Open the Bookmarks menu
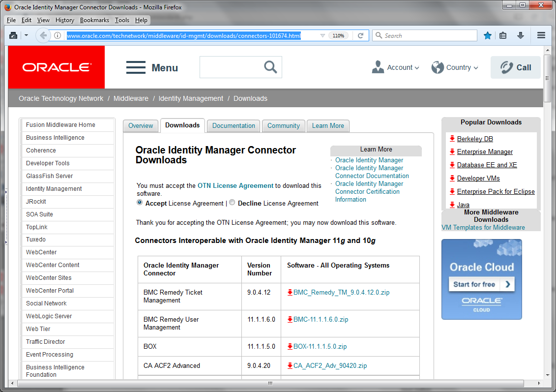556x392 pixels. click(x=94, y=20)
